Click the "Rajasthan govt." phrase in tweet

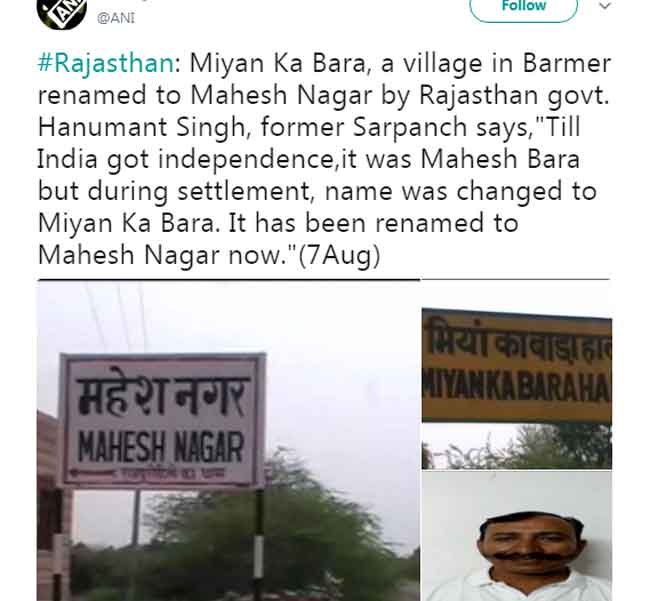pyautogui.click(x=514, y=96)
